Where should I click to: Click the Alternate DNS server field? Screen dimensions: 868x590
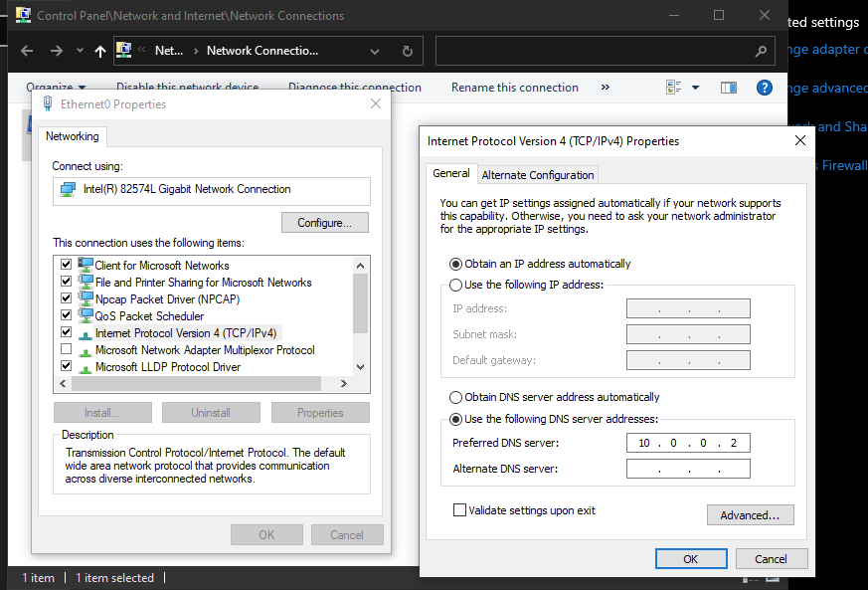tap(688, 469)
